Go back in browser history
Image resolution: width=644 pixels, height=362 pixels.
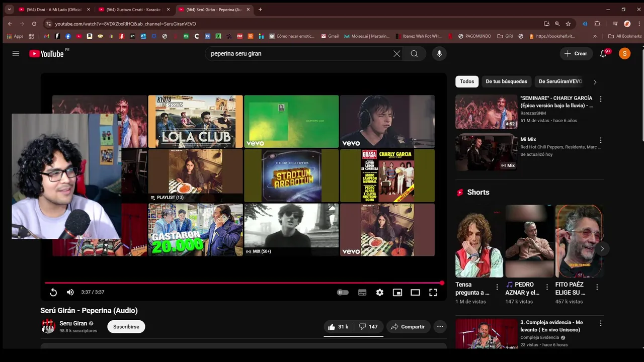tap(10, 24)
